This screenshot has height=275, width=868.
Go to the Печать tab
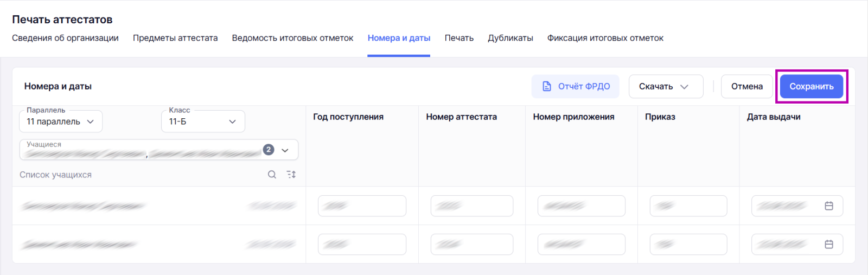pyautogui.click(x=459, y=38)
